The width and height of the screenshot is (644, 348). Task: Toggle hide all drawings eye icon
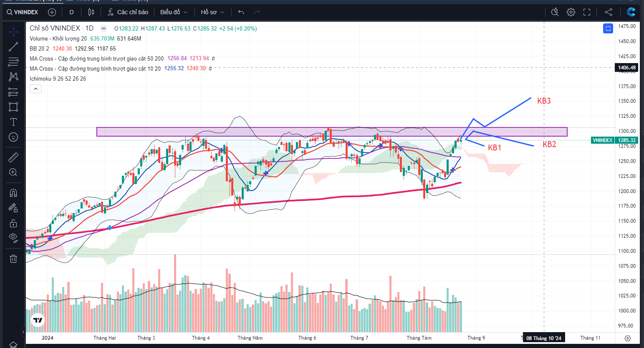(x=13, y=238)
